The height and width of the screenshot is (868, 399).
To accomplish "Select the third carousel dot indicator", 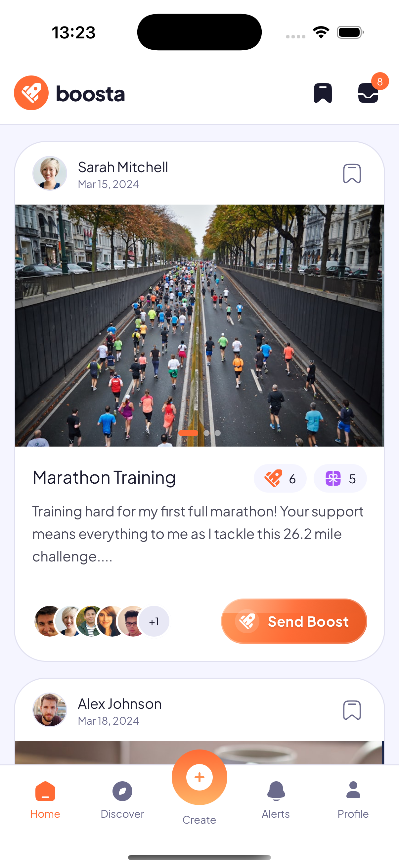I will pos(218,433).
